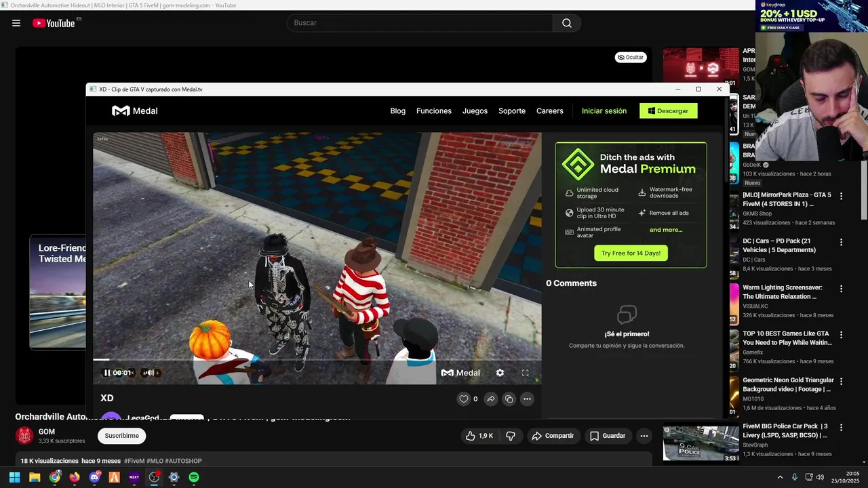Open Firefox from the taskbar
868x488 pixels.
(x=75, y=477)
